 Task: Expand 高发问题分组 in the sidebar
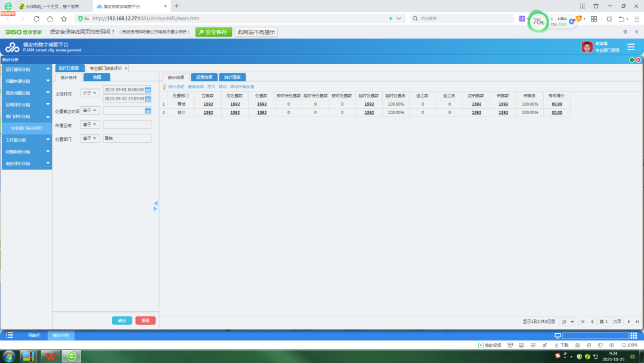pyautogui.click(x=26, y=93)
